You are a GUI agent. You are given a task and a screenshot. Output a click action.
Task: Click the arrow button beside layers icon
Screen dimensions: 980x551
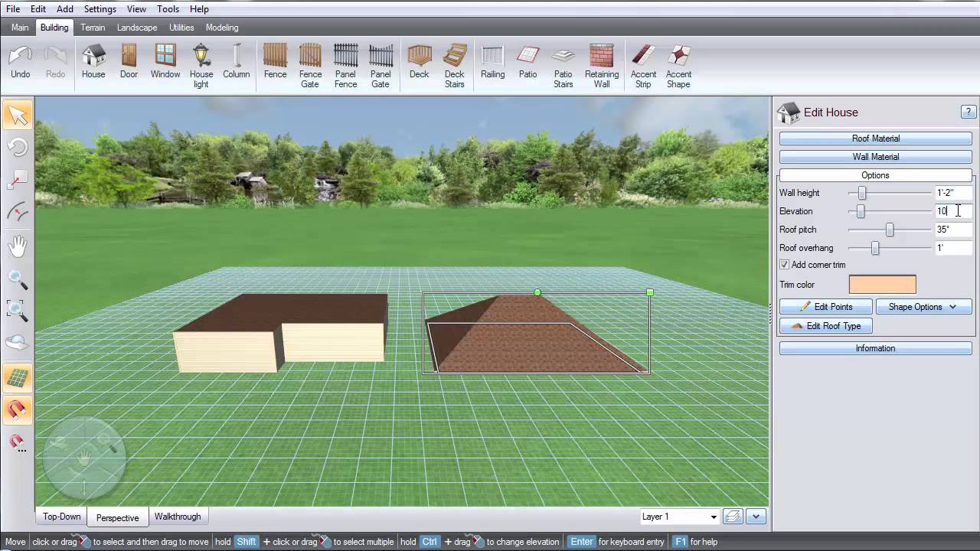point(756,517)
